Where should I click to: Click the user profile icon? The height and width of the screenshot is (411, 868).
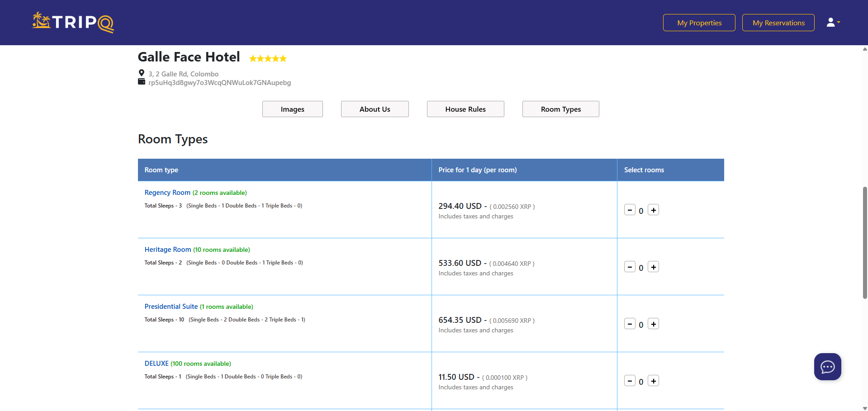[x=831, y=22]
